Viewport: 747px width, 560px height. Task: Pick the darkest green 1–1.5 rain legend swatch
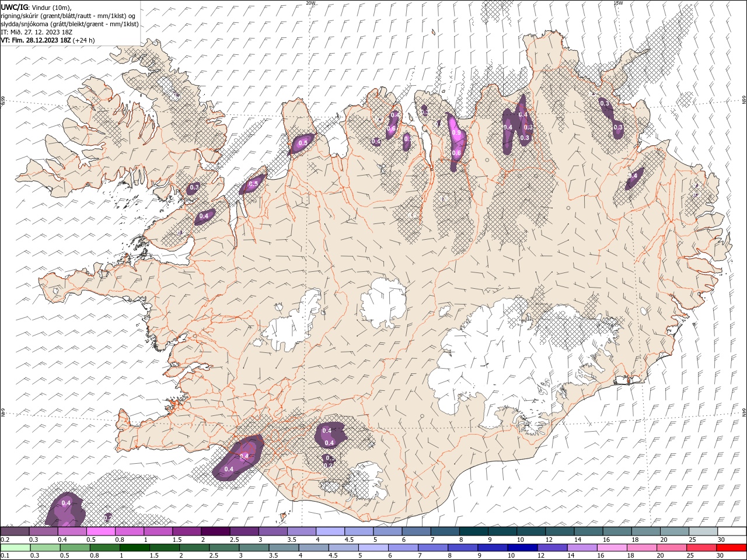[x=134, y=548]
